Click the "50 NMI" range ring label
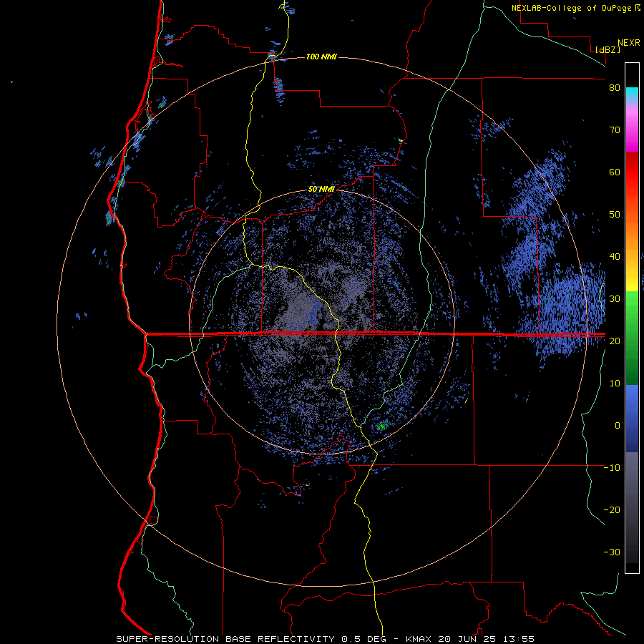 [x=321, y=190]
